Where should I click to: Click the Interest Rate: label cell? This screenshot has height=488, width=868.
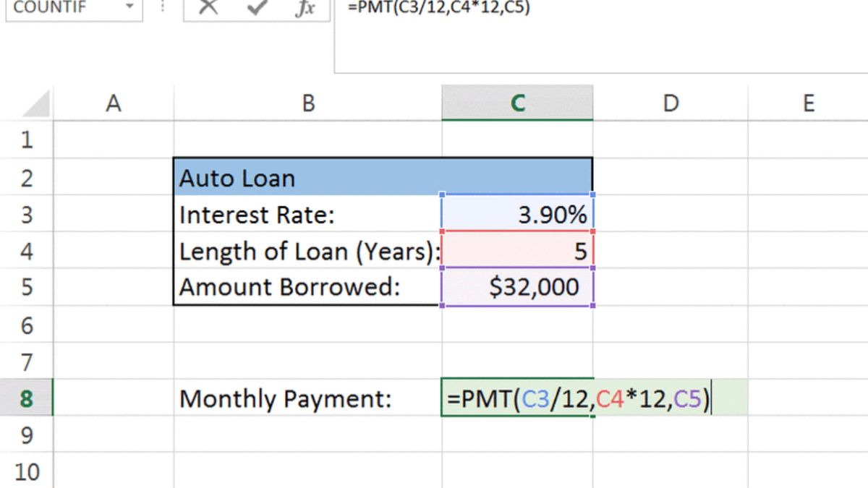[x=307, y=214]
